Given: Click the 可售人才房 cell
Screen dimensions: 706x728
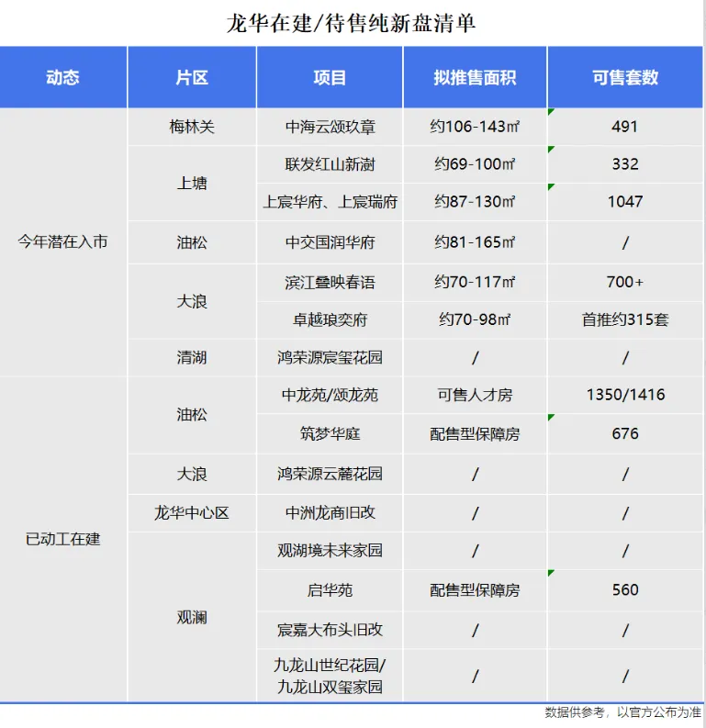Looking at the screenshot, I should pyautogui.click(x=475, y=395).
